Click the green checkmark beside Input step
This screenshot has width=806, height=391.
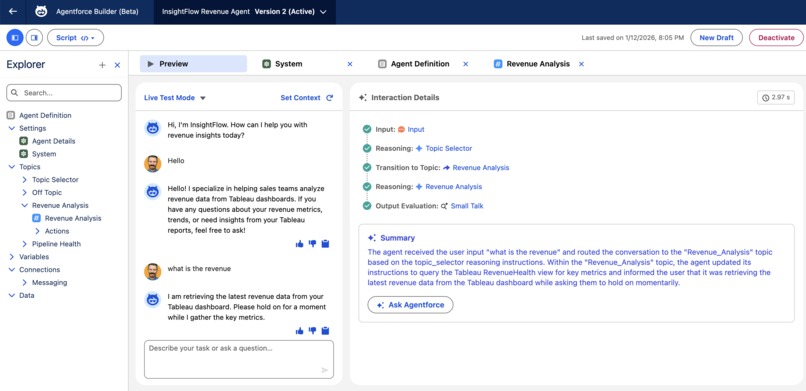point(367,129)
